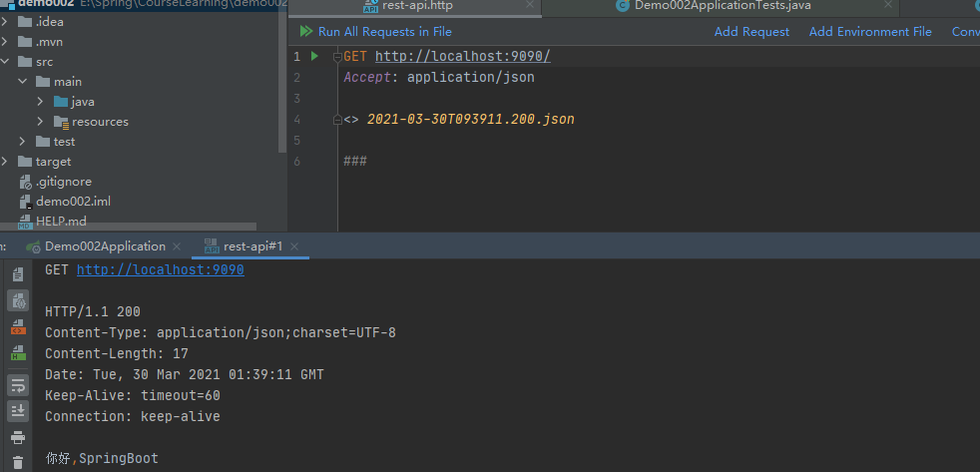
Task: Toggle View as JSON response format
Action: 18,300
